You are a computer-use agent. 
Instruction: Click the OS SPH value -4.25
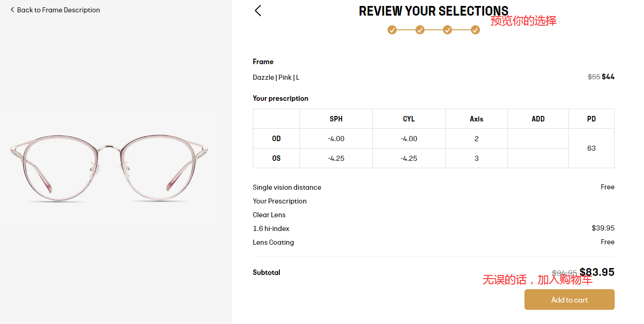coord(336,159)
